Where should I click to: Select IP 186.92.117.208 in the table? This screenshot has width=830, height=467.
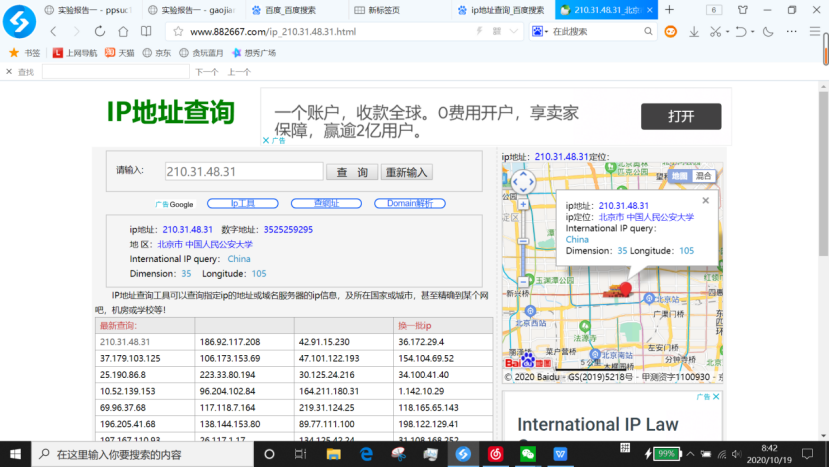click(x=230, y=342)
